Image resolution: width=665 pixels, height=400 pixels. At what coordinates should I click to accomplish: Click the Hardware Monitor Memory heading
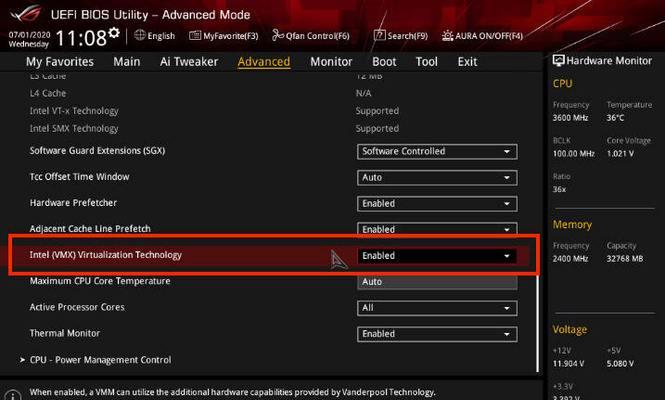572,224
